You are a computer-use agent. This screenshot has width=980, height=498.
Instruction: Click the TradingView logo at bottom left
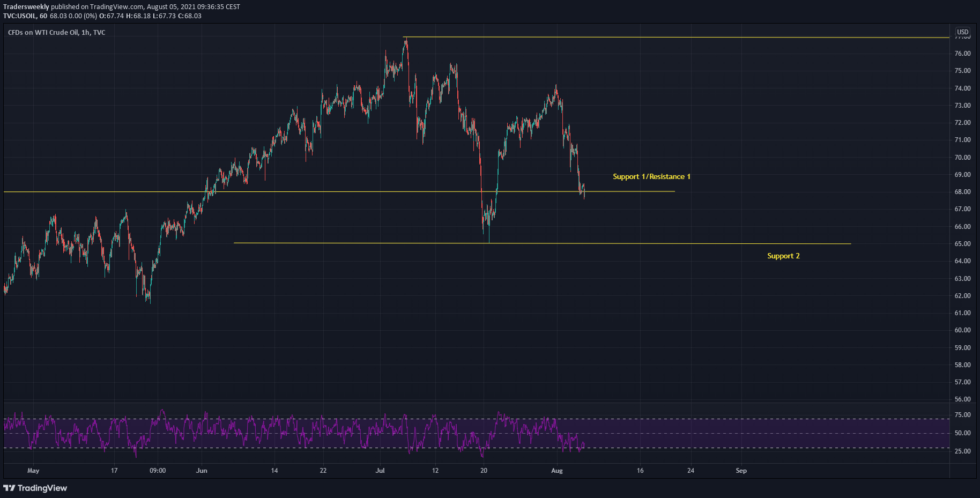click(x=35, y=488)
